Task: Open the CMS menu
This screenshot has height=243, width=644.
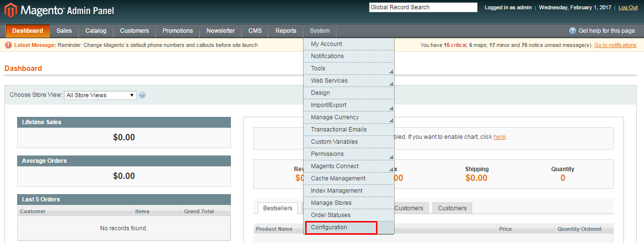Action: [x=255, y=31]
